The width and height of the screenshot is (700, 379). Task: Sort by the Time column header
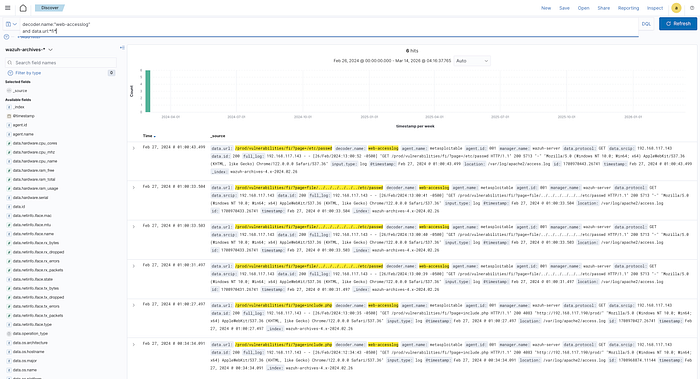[x=149, y=136]
